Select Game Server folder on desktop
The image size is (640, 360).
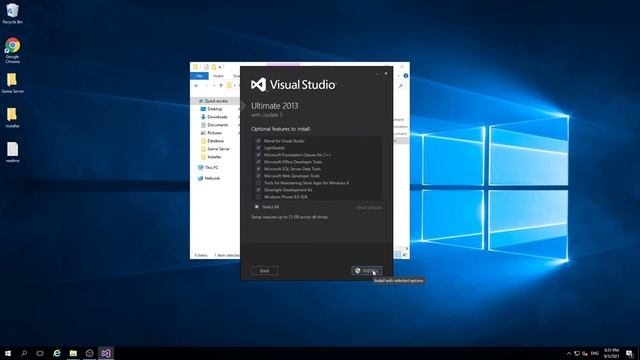(x=12, y=83)
